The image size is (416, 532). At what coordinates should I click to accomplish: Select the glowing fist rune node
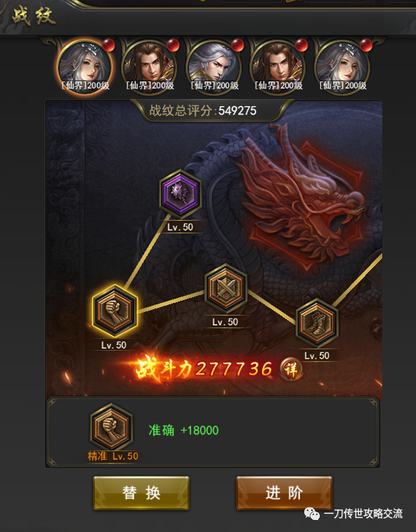click(115, 311)
